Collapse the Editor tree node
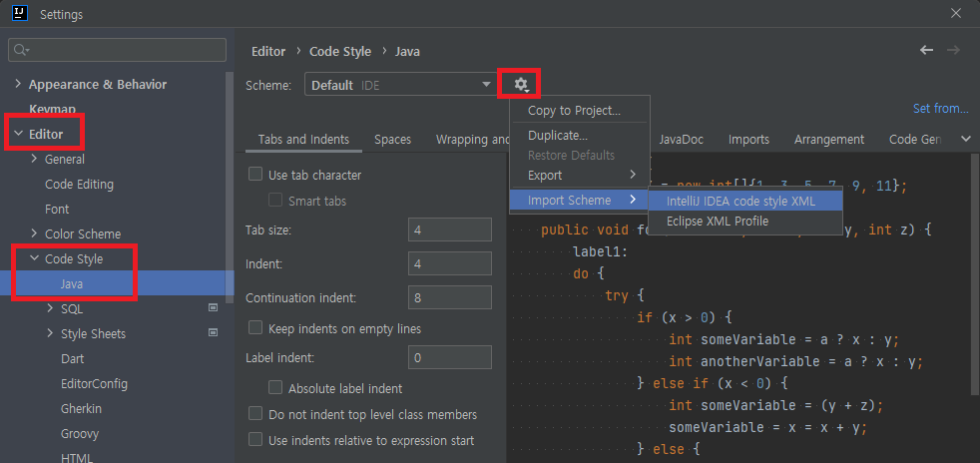Image resolution: width=980 pixels, height=463 pixels. tap(18, 133)
